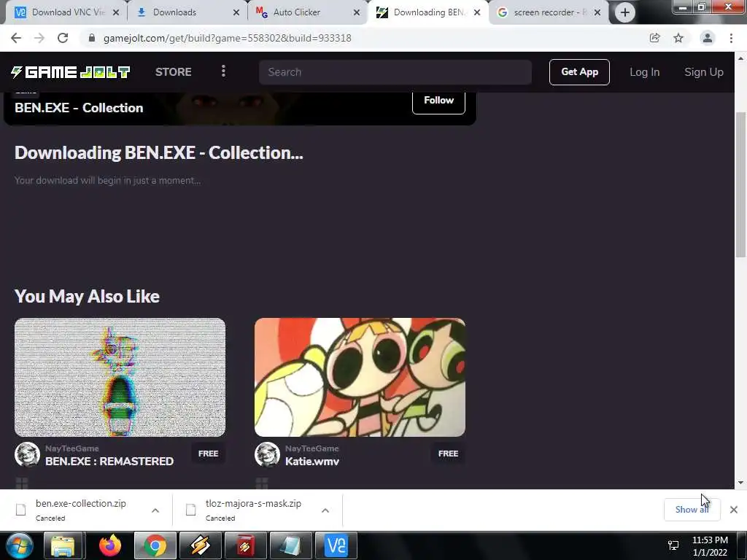Click Show all downloads button
Image resolution: width=747 pixels, height=560 pixels.
[x=692, y=510]
